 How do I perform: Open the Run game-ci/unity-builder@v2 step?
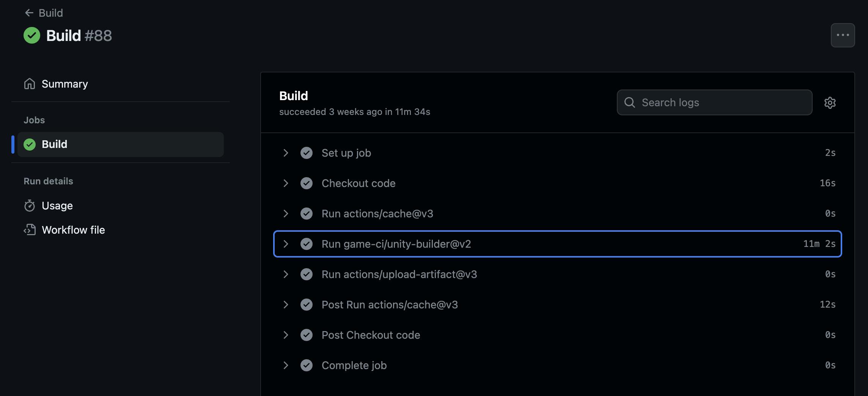click(x=396, y=244)
